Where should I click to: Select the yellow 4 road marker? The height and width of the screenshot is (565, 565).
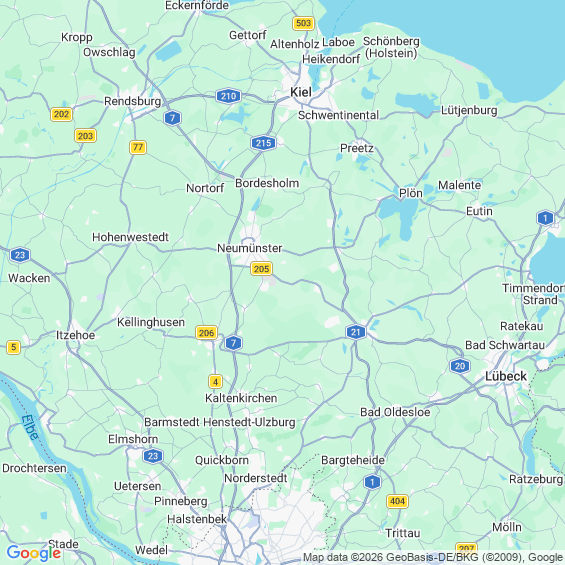click(215, 382)
